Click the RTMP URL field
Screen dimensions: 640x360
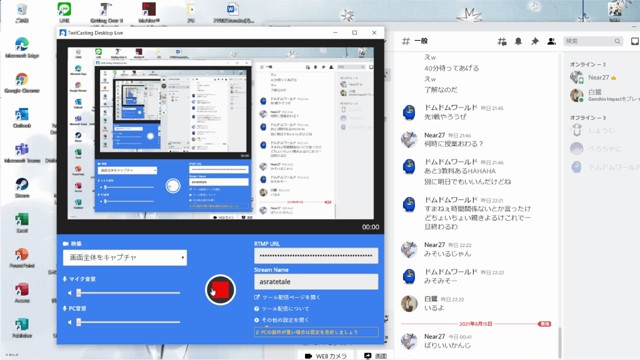(316, 256)
